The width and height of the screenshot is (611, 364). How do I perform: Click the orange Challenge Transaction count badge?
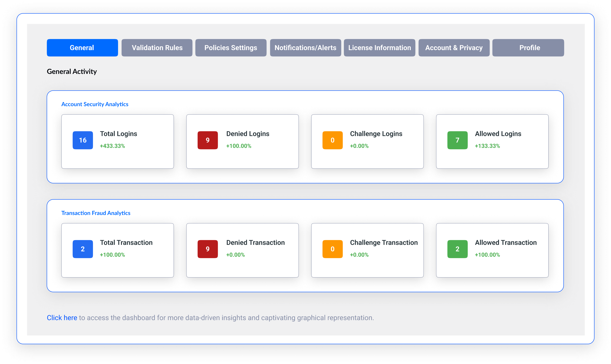(x=333, y=249)
